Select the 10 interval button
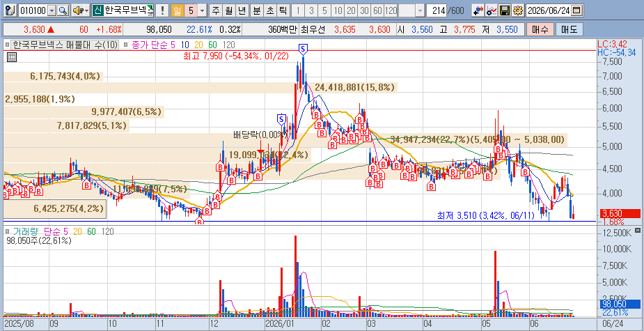The width and height of the screenshot is (644, 331). [x=338, y=10]
